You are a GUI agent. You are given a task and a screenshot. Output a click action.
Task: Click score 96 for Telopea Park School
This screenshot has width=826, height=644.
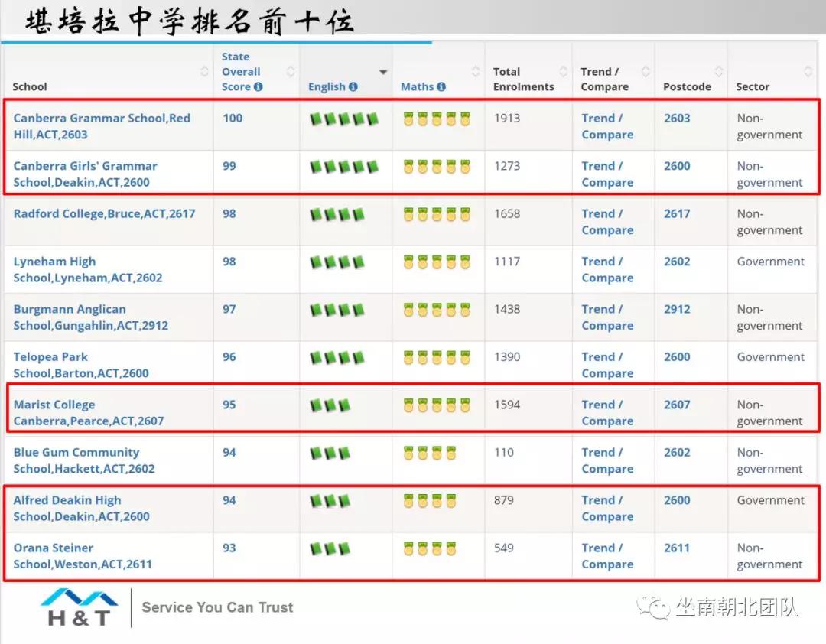pos(229,357)
